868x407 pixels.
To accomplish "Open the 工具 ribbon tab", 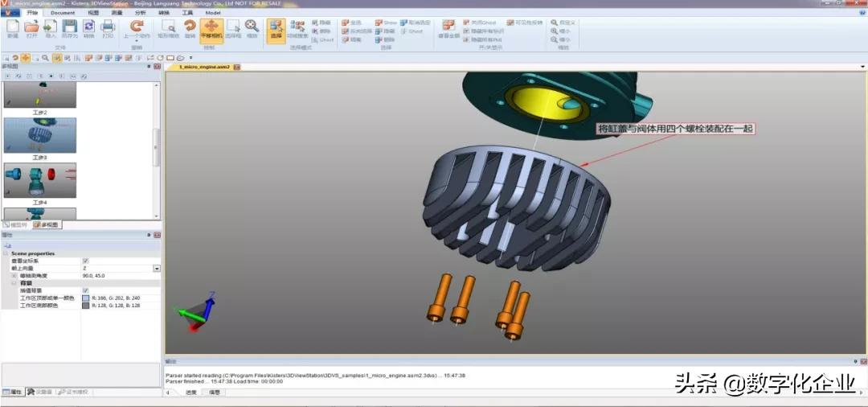I will pos(187,12).
